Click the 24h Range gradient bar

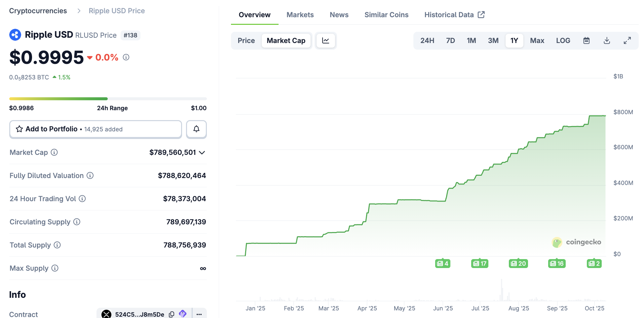(108, 99)
